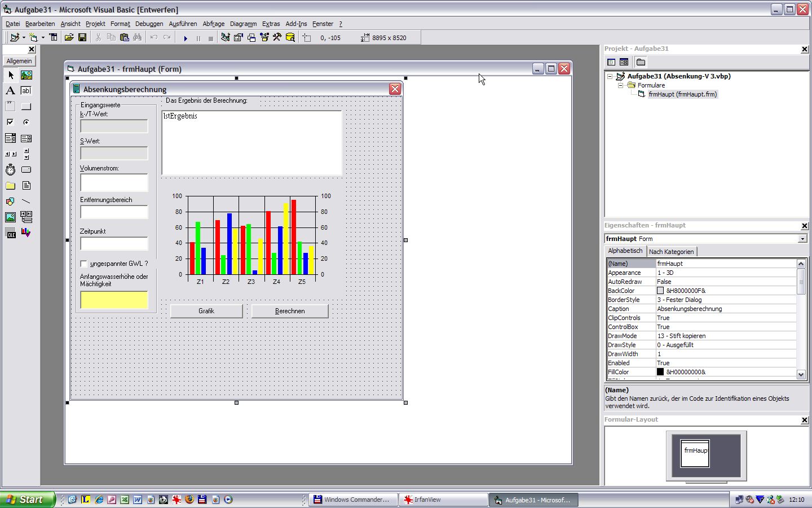Click the Grafik button on the form
This screenshot has height=508, width=812.
[206, 311]
